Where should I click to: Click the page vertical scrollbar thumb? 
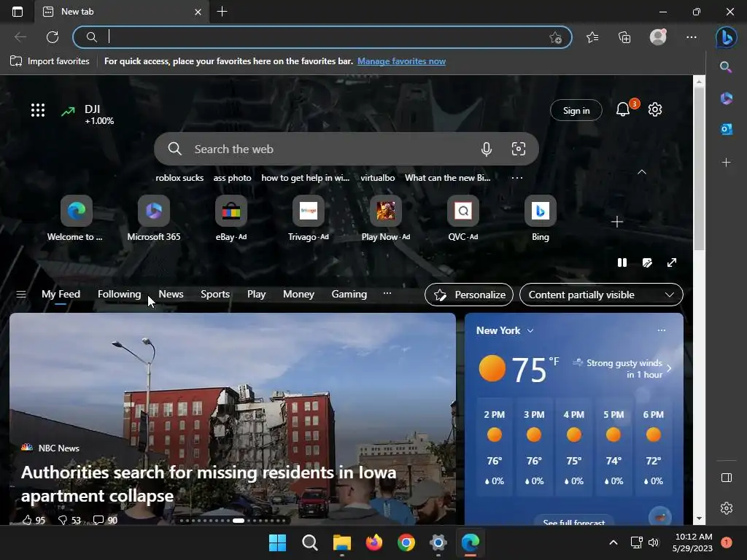click(x=699, y=169)
